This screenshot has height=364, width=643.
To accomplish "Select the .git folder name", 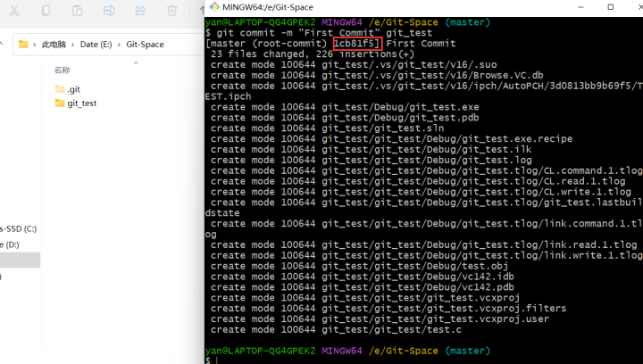I will [74, 89].
